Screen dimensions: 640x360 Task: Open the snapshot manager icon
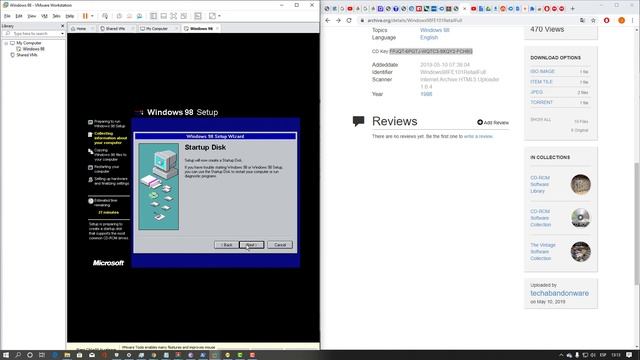pos(140,16)
